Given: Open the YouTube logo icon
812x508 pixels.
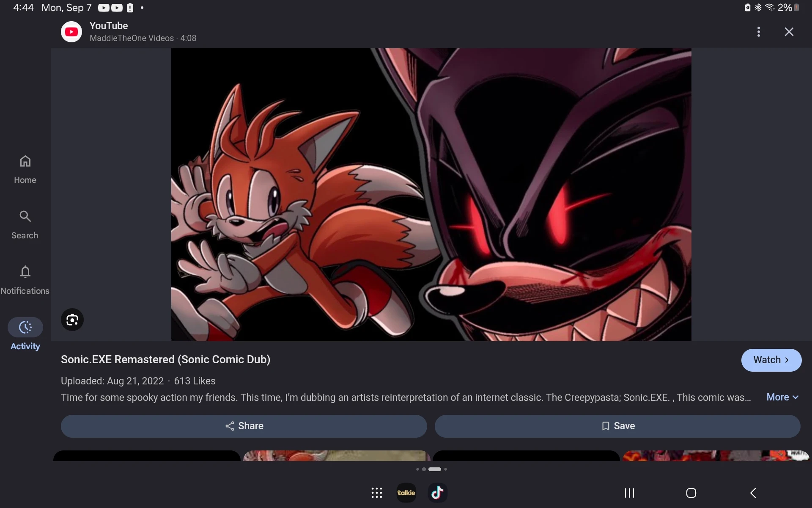Looking at the screenshot, I should click(x=71, y=32).
